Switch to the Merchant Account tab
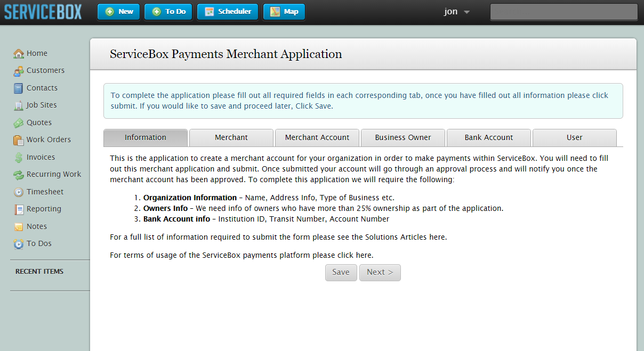This screenshot has width=644, height=351. coord(317,137)
